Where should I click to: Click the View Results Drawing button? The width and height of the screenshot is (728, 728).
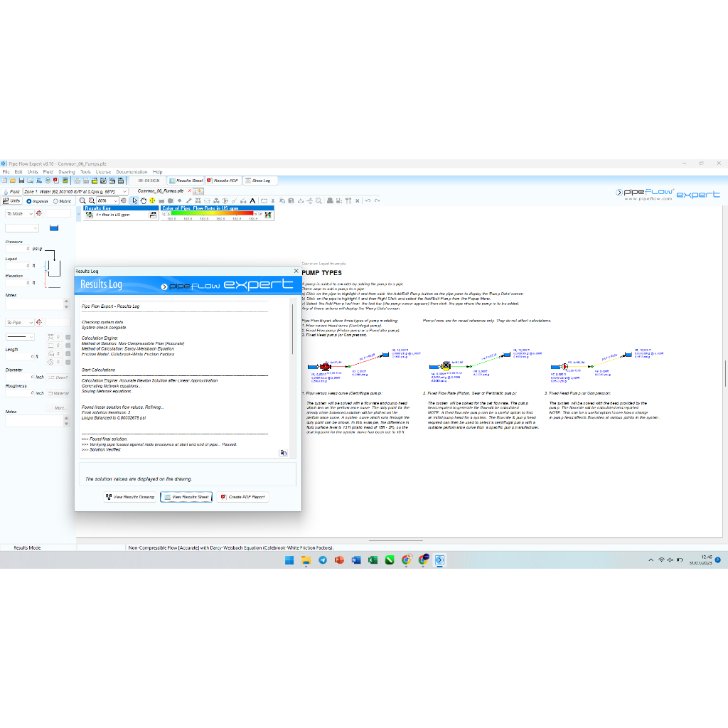coord(131,497)
